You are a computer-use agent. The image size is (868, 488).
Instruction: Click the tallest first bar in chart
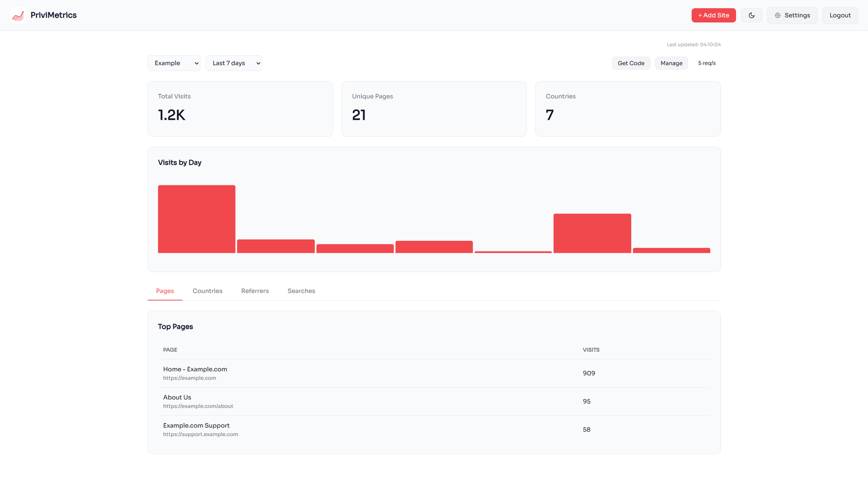196,219
